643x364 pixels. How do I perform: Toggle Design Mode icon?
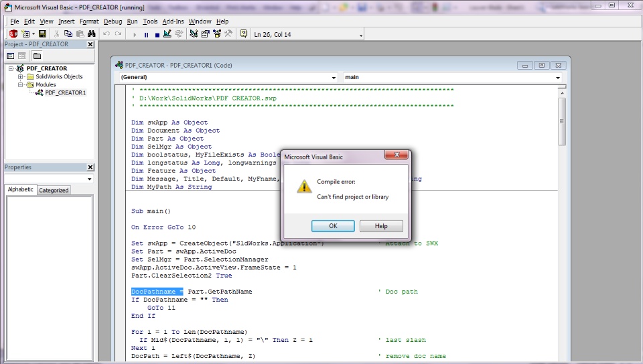(x=167, y=34)
